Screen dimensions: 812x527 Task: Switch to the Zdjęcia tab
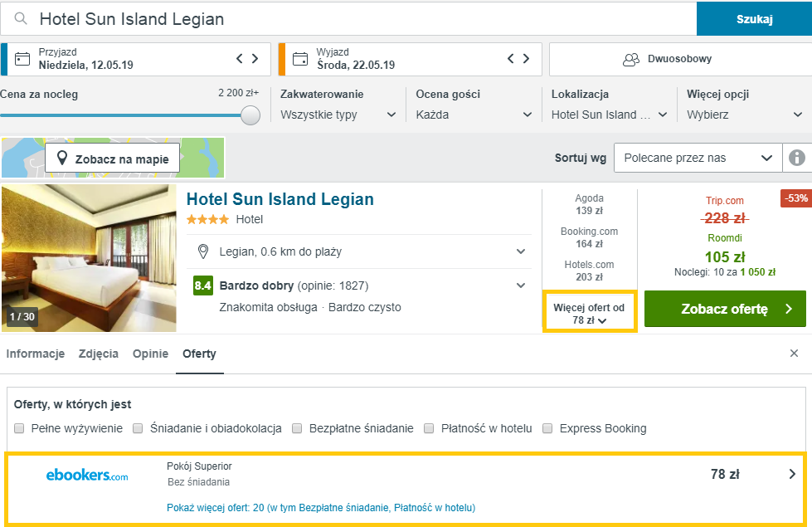[99, 354]
